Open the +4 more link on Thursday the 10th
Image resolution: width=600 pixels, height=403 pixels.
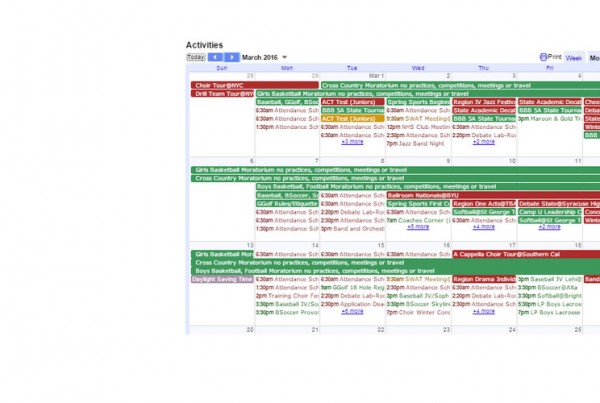484,227
